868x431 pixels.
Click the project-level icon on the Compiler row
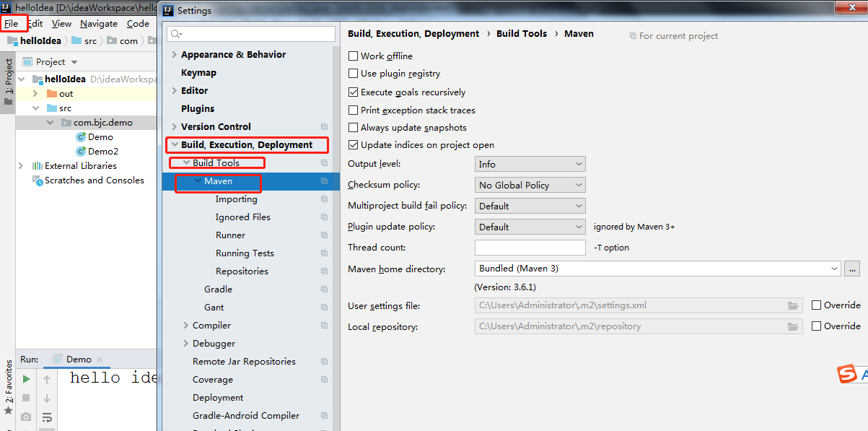click(x=325, y=326)
